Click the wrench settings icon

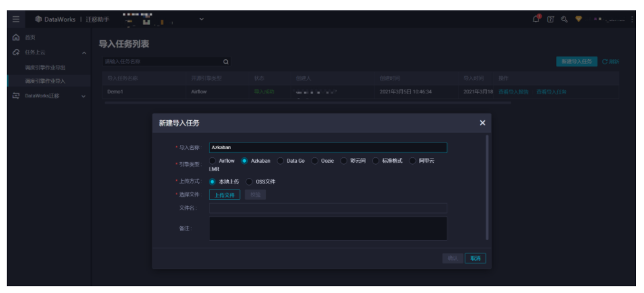pos(564,19)
